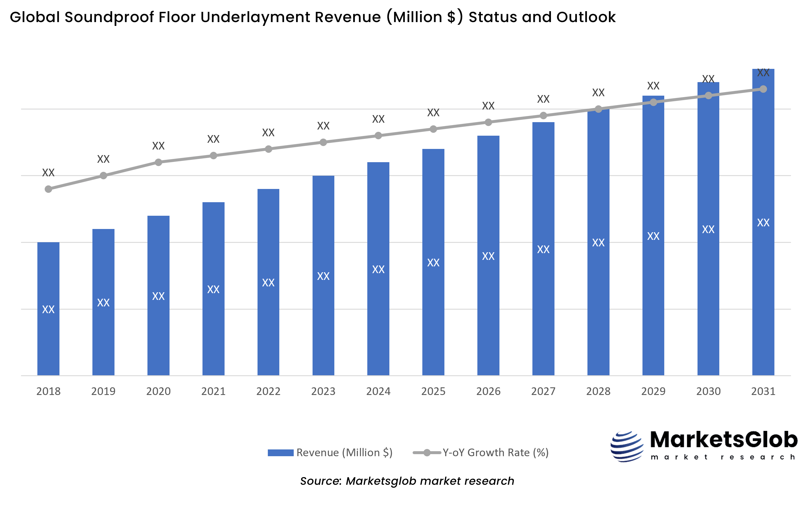Select the 2030 revenue bar
The width and height of the screenshot is (812, 508).
[708, 229]
